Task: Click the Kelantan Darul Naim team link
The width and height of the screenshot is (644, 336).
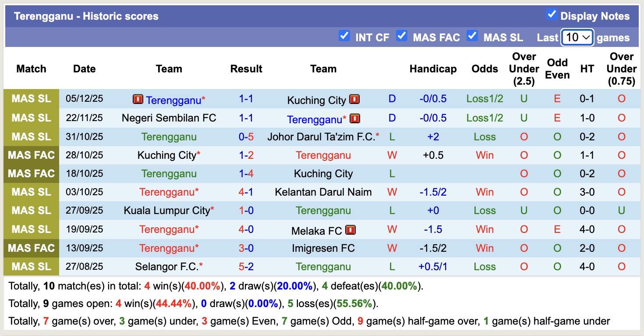Action: [x=323, y=192]
